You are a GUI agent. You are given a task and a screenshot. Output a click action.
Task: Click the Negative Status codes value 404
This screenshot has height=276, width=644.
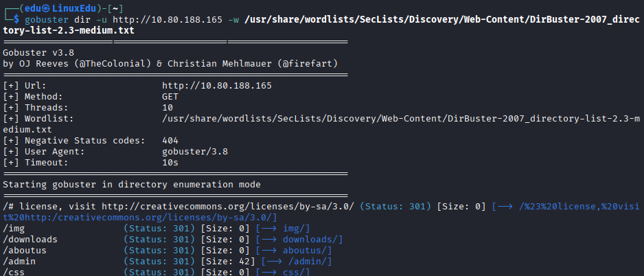coord(170,141)
